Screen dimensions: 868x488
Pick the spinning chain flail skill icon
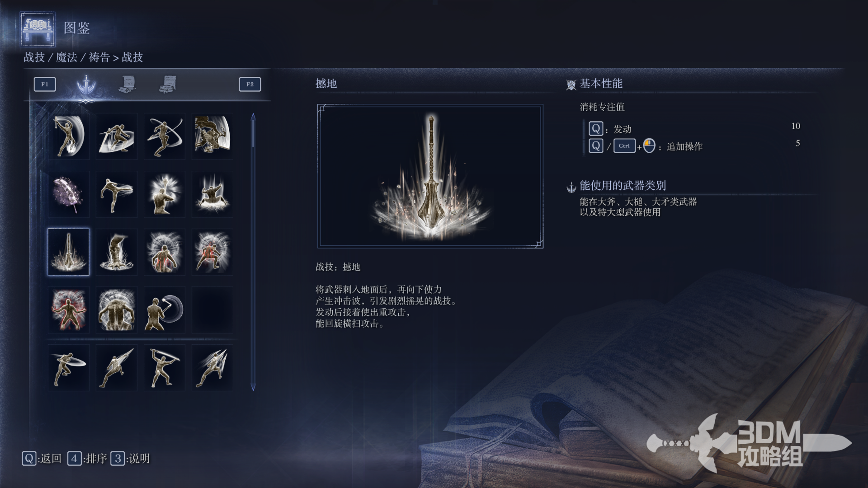click(x=164, y=310)
